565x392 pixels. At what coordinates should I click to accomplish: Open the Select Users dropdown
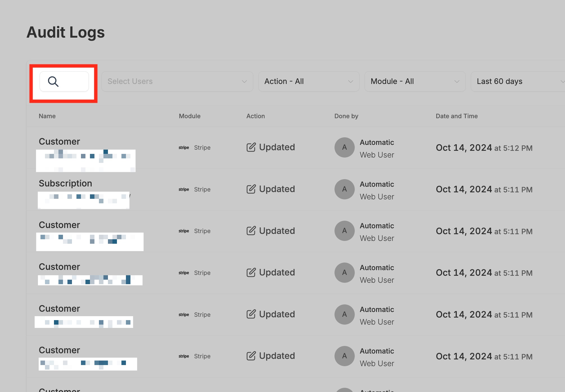(x=177, y=81)
